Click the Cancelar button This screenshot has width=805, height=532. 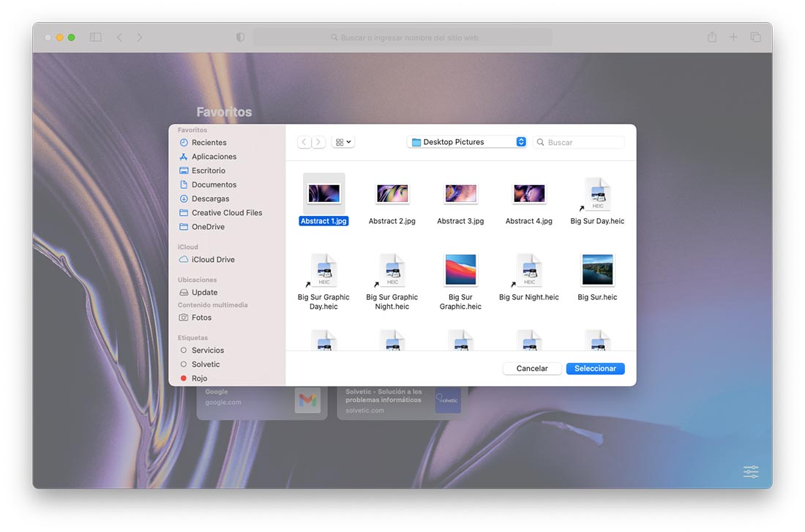(532, 368)
